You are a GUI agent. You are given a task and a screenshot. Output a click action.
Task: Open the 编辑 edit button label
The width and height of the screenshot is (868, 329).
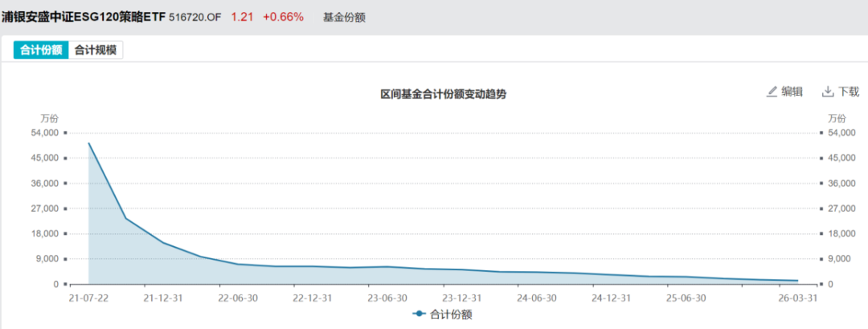click(792, 92)
